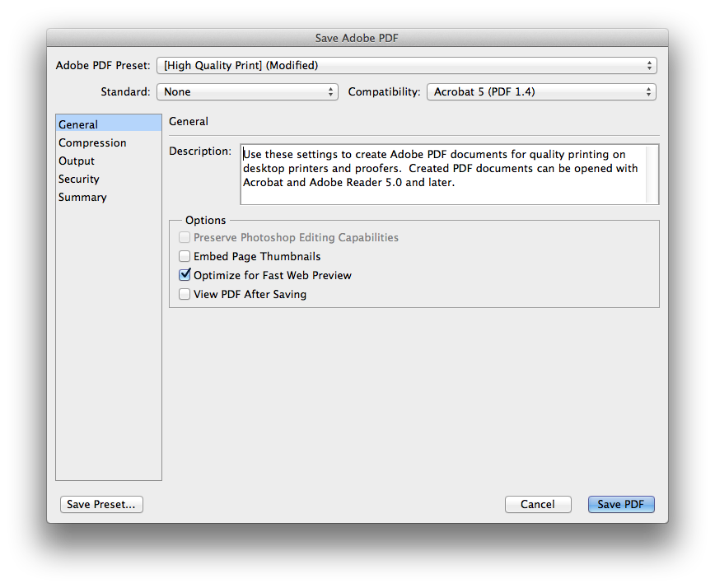The image size is (715, 588).
Task: Cancel the Save Adobe PDF dialog
Action: [537, 504]
